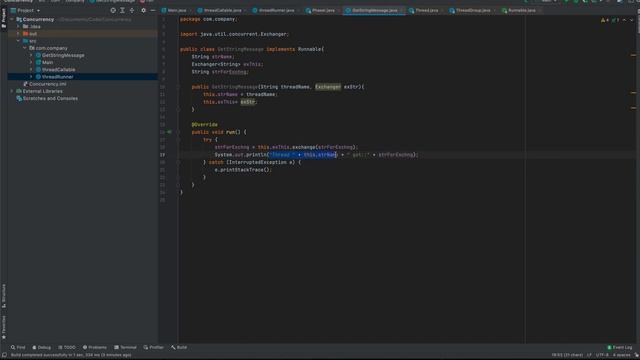The image size is (640, 360).
Task: Select Scratches and Consoles
Action: tap(50, 98)
